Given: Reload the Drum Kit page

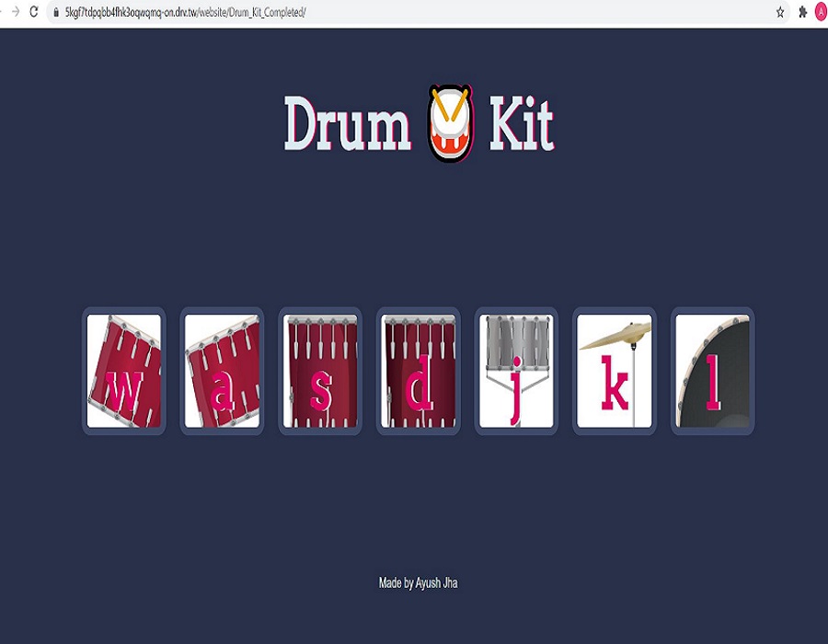Looking at the screenshot, I should tap(34, 12).
